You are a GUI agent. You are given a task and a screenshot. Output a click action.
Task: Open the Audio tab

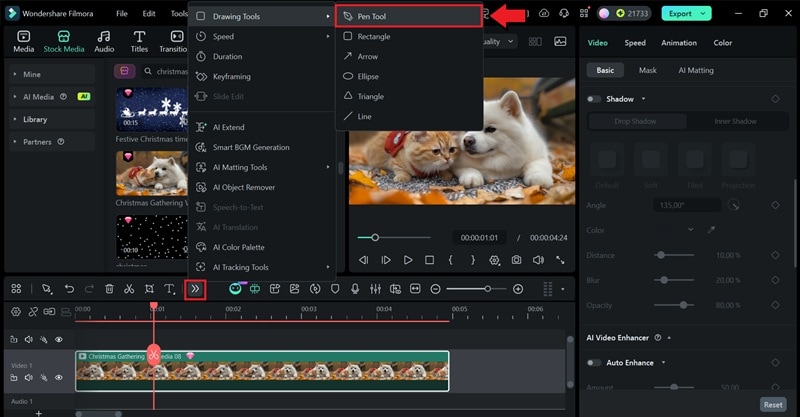pos(104,41)
